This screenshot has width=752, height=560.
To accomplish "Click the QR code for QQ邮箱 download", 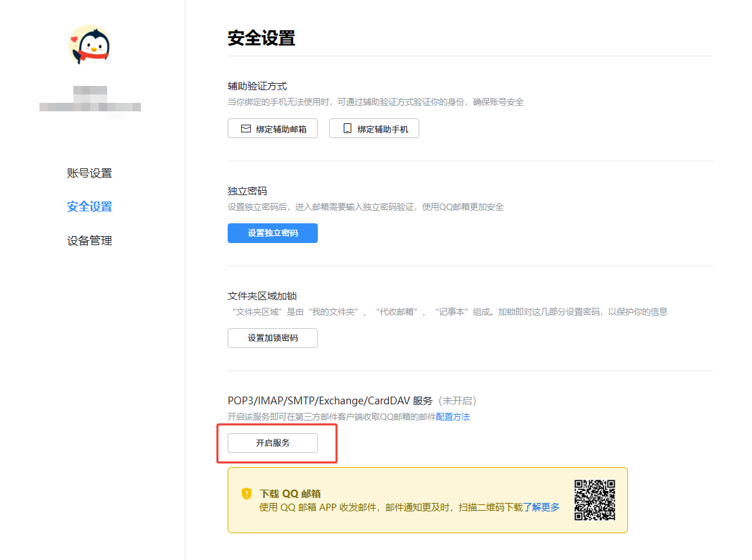I will pos(594,500).
